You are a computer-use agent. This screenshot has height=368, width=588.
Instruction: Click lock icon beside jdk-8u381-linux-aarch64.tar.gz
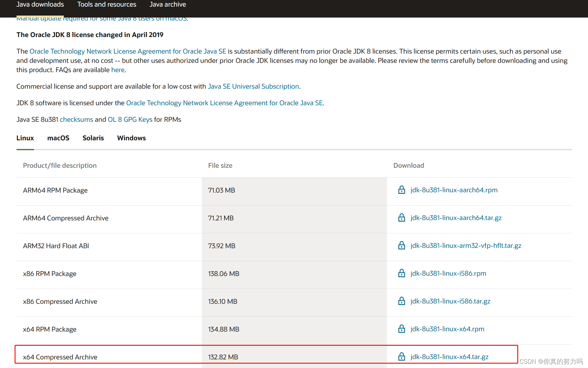401,218
